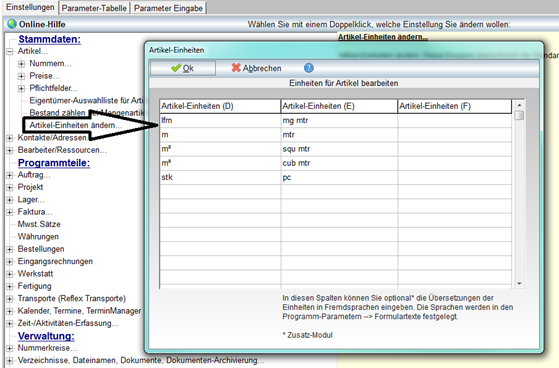
Task: Edit the 'pc' translation cell
Action: (339, 177)
